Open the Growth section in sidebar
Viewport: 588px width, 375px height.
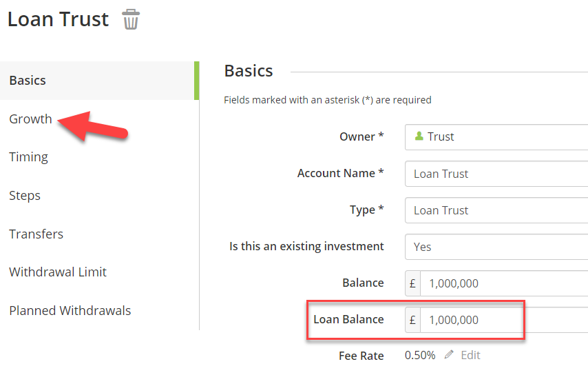click(30, 119)
